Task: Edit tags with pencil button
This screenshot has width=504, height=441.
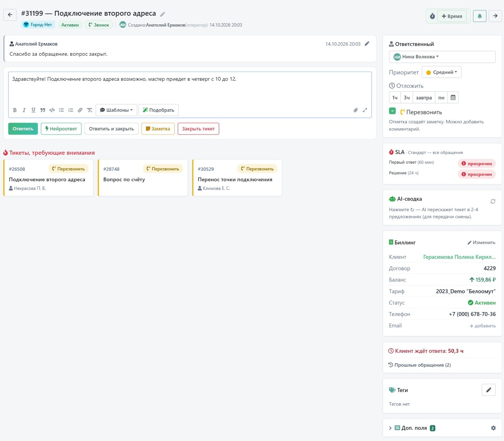Action: [x=489, y=390]
